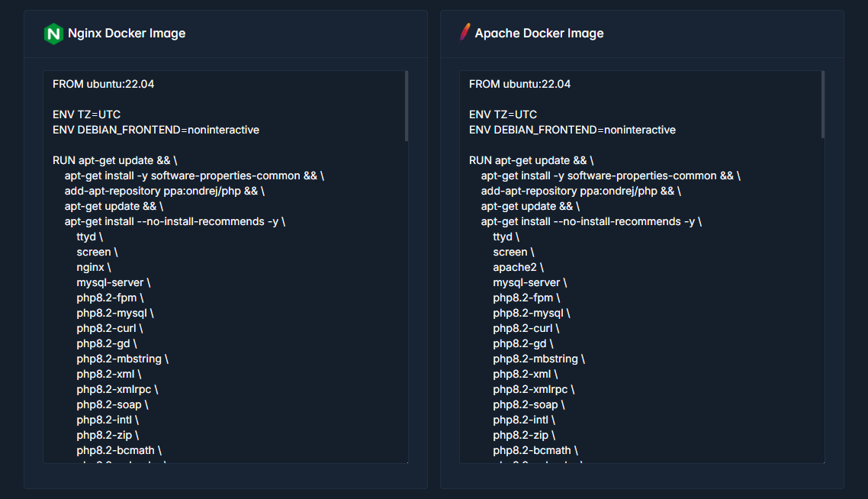Click DEBIAN_FRONTEND line in Nginx panel
The height and width of the screenshot is (499, 868).
click(156, 130)
